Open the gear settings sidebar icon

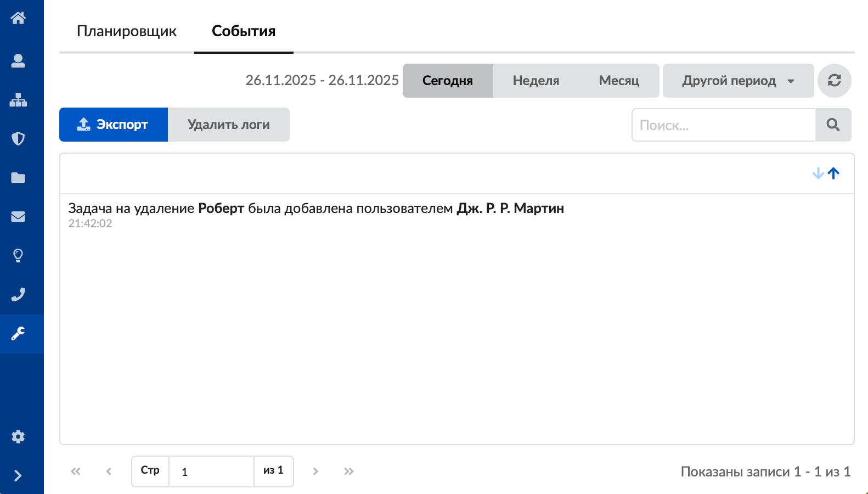tap(18, 437)
